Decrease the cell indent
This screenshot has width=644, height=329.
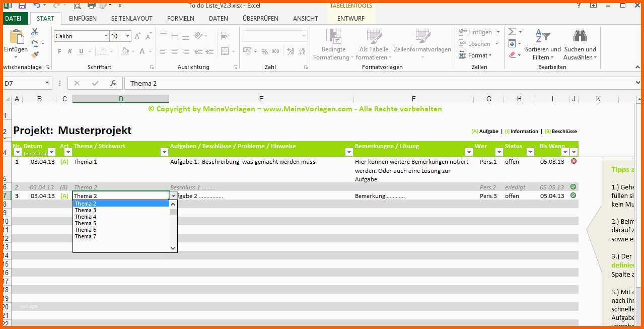[199, 51]
